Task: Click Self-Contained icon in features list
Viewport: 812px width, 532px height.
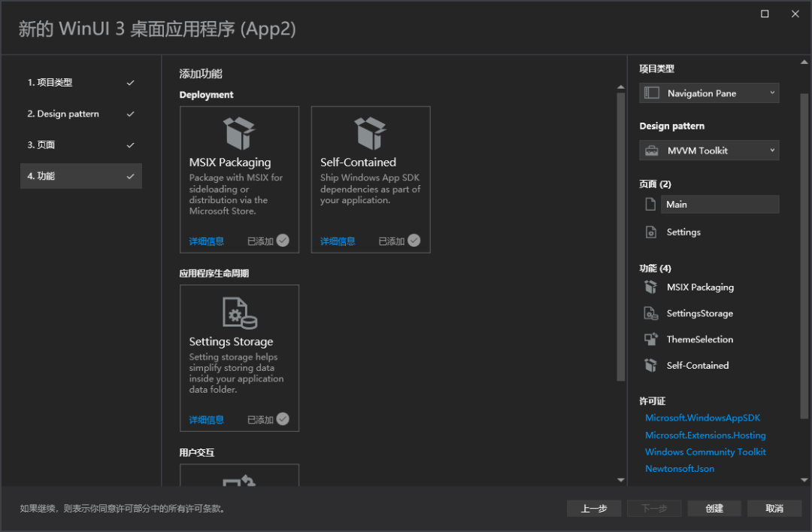Action: coord(651,365)
